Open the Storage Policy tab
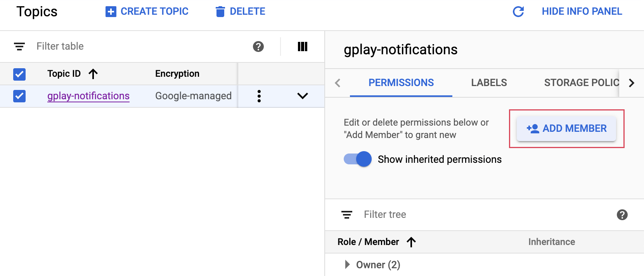This screenshot has width=644, height=276. 581,83
